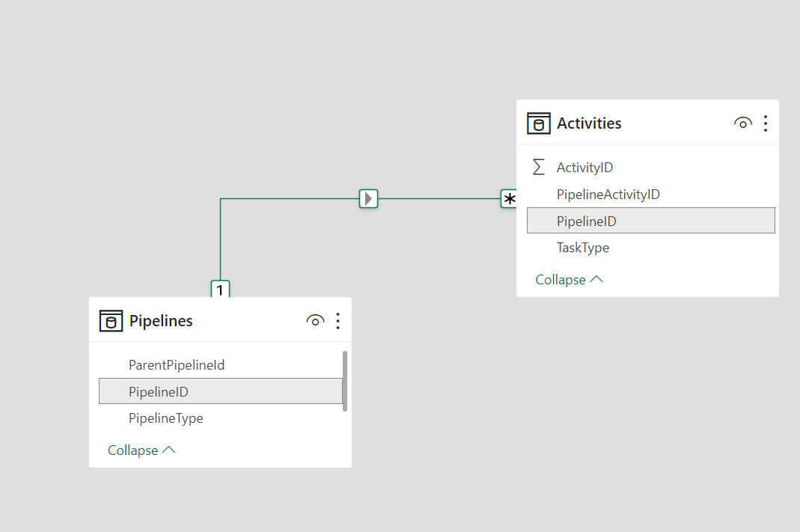Toggle visibility of the Pipelines table
The image size is (800, 532).
(x=315, y=321)
